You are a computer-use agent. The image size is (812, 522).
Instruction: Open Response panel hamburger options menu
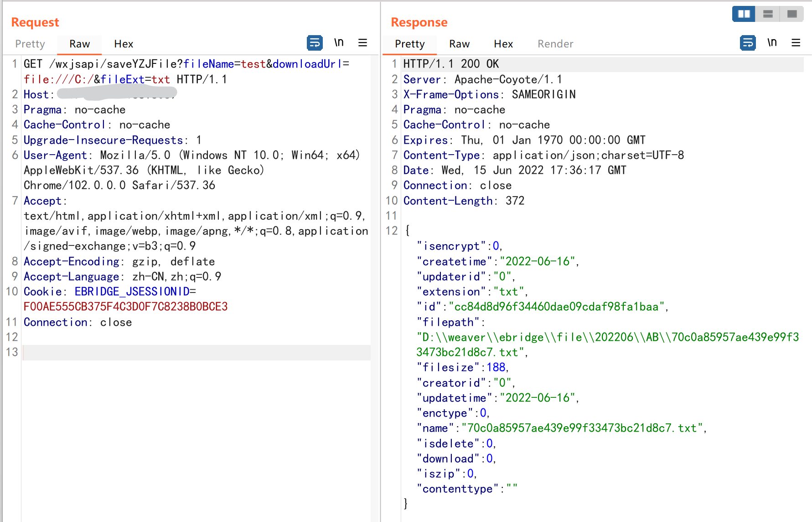tap(796, 43)
